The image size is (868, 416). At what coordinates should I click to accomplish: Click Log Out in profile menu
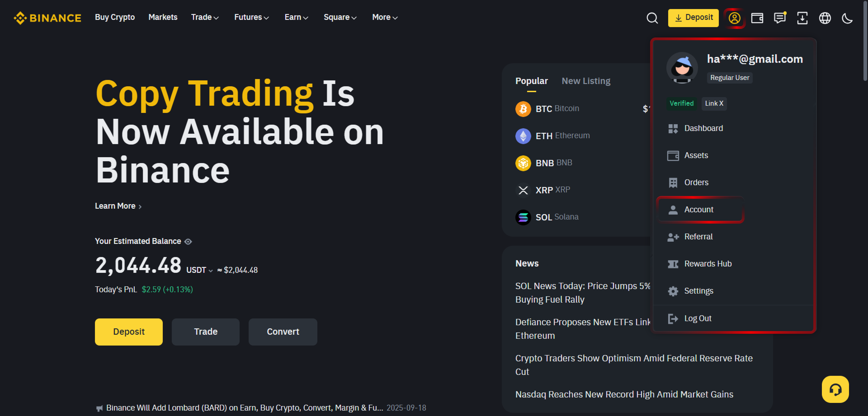pyautogui.click(x=698, y=318)
